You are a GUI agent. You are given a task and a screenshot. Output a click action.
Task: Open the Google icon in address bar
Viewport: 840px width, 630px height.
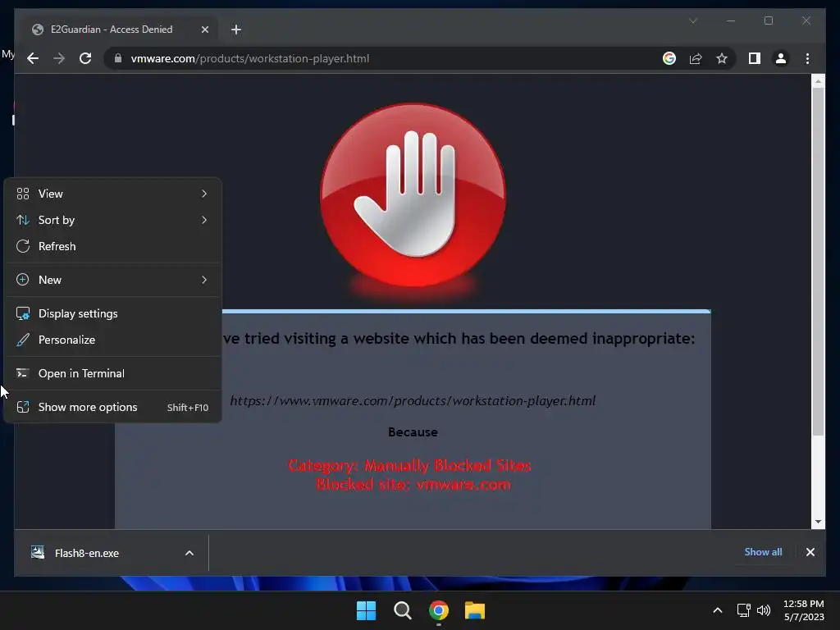tap(669, 58)
